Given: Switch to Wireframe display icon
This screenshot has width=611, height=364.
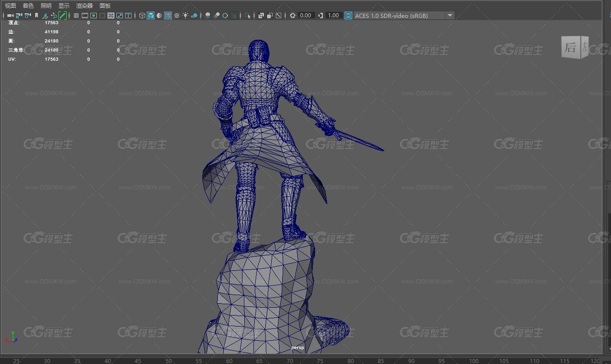Looking at the screenshot, I should point(142,16).
